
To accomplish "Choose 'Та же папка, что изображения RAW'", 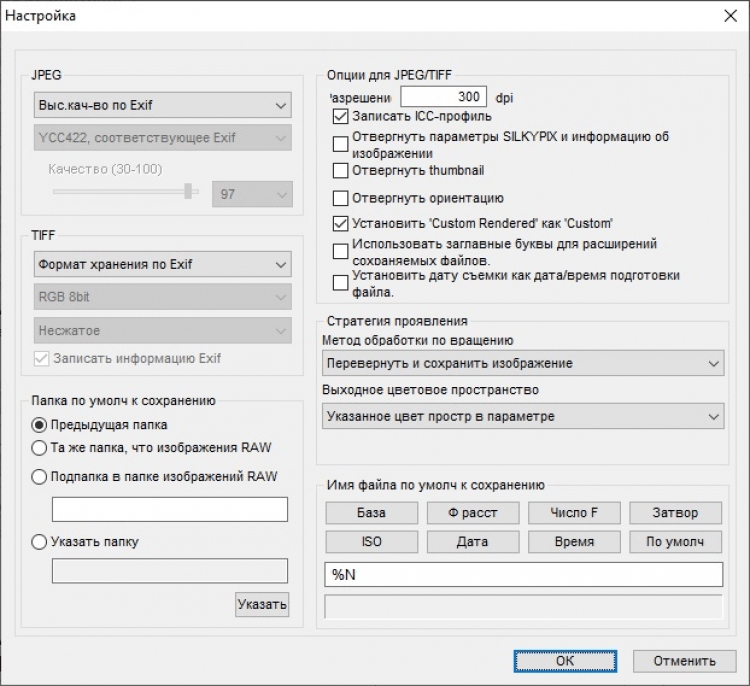I will point(40,447).
